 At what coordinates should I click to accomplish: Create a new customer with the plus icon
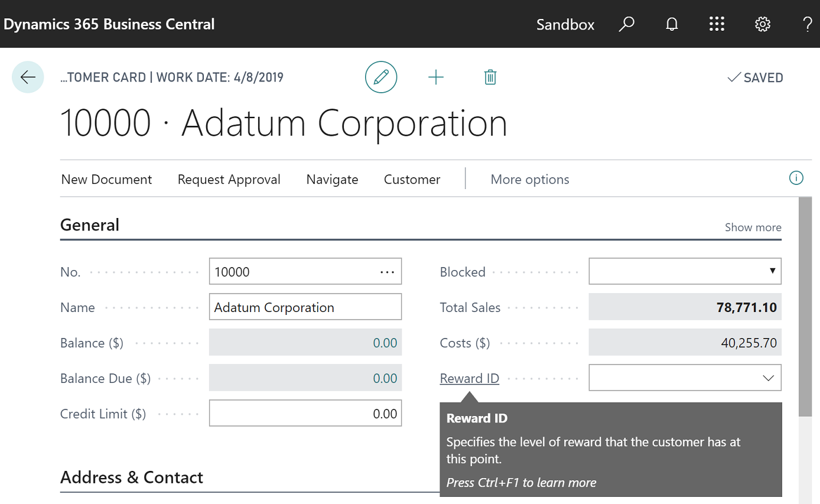436,77
